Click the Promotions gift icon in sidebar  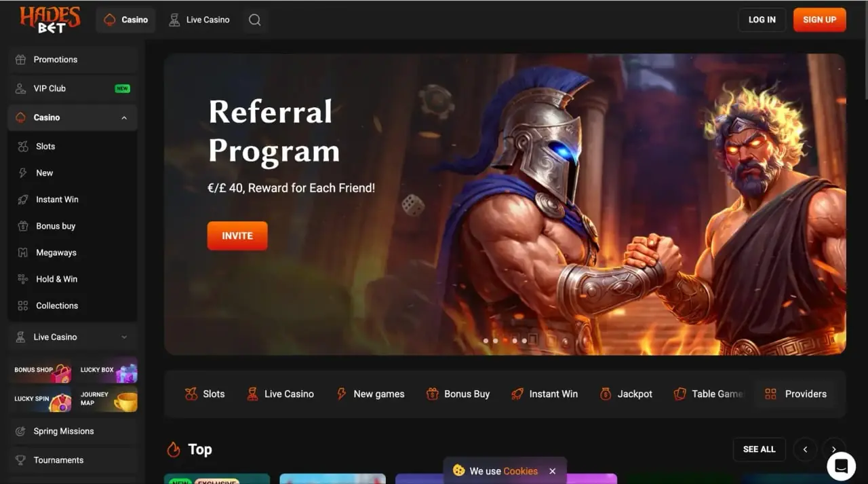(20, 59)
